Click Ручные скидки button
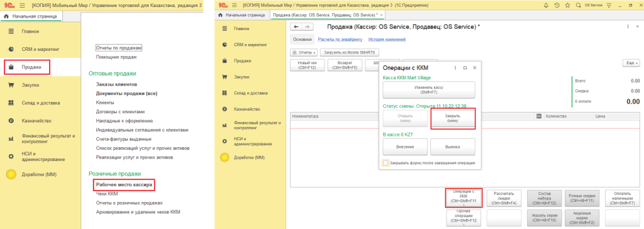 [582, 198]
